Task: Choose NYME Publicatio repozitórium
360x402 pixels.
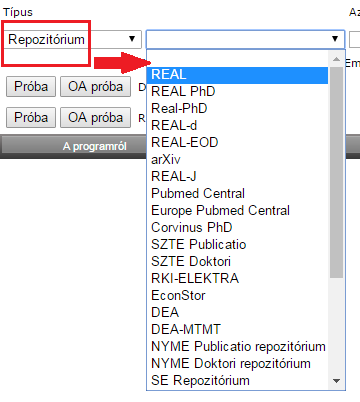Action: (237, 346)
